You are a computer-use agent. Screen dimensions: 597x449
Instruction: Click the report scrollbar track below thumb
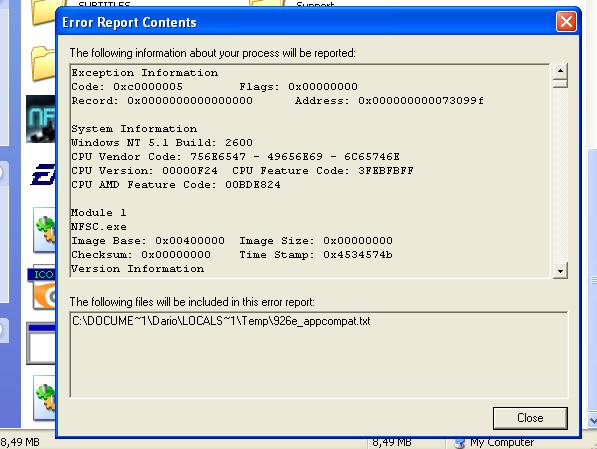coord(560,175)
